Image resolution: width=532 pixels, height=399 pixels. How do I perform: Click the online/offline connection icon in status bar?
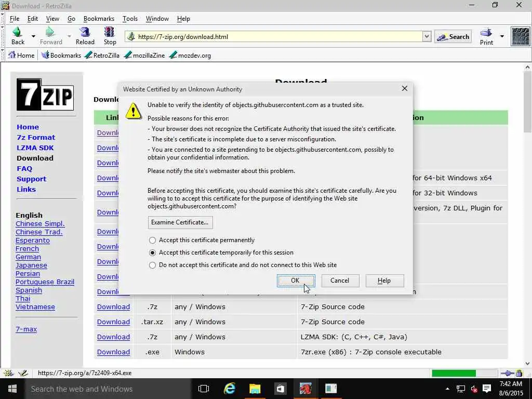(x=507, y=373)
